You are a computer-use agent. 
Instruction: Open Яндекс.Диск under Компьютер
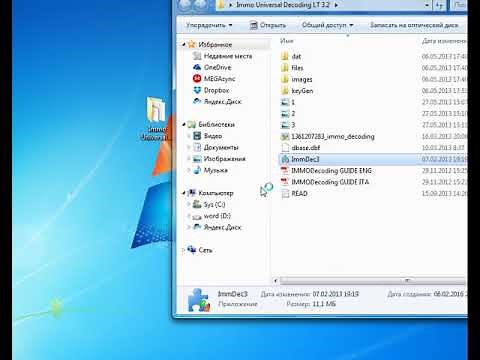222,227
